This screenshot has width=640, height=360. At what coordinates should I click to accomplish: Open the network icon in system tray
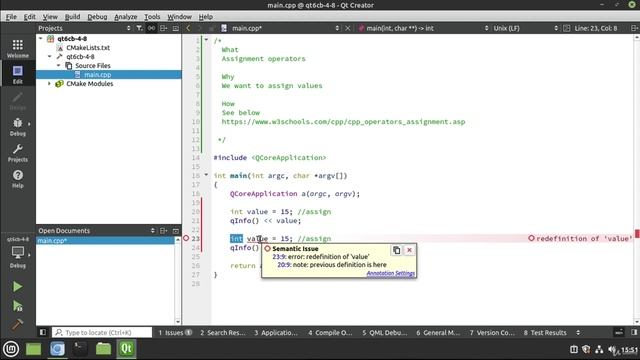[x=599, y=349]
